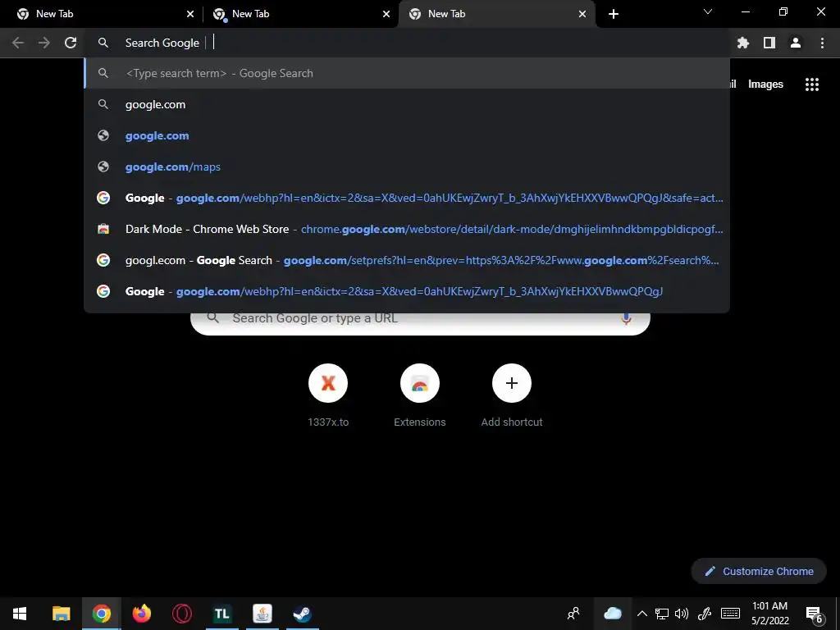Open the touch keyboard tray icon

pyautogui.click(x=730, y=614)
